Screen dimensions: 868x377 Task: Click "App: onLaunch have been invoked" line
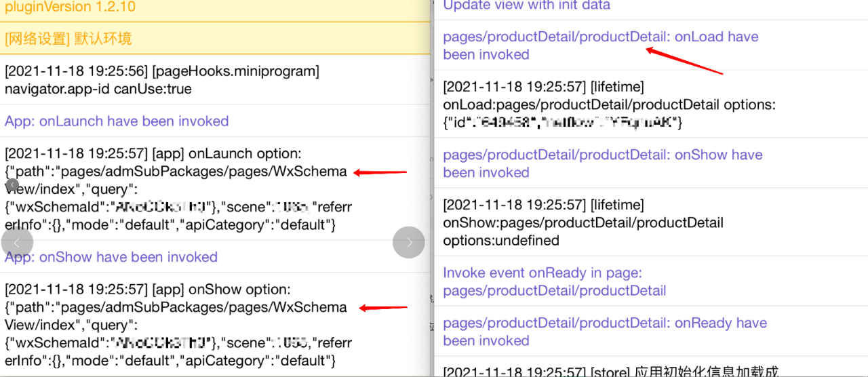pos(117,121)
